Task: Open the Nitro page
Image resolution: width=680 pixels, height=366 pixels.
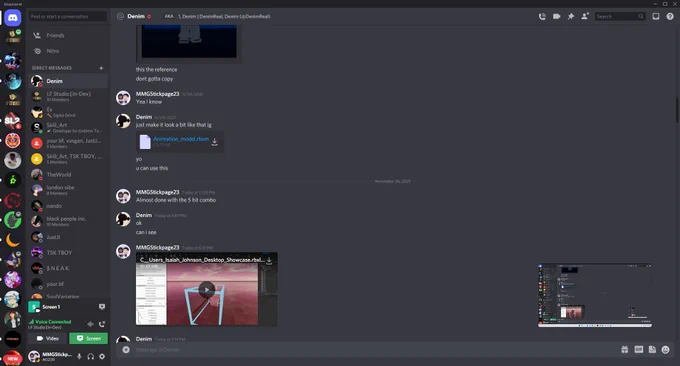Action: tap(68, 51)
